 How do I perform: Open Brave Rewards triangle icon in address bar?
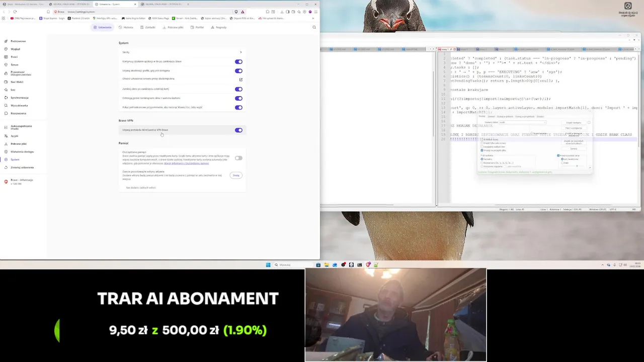(243, 12)
